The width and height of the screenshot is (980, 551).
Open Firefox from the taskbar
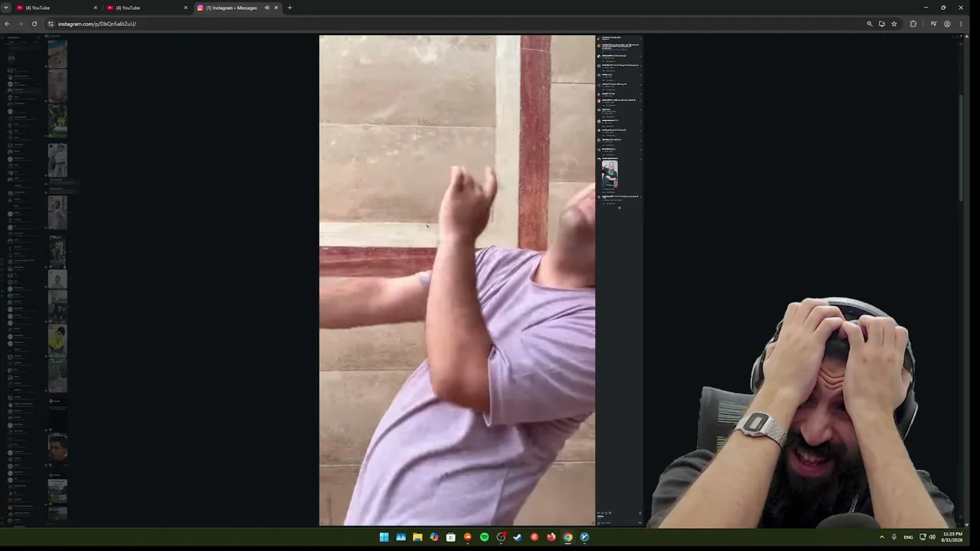click(x=551, y=537)
